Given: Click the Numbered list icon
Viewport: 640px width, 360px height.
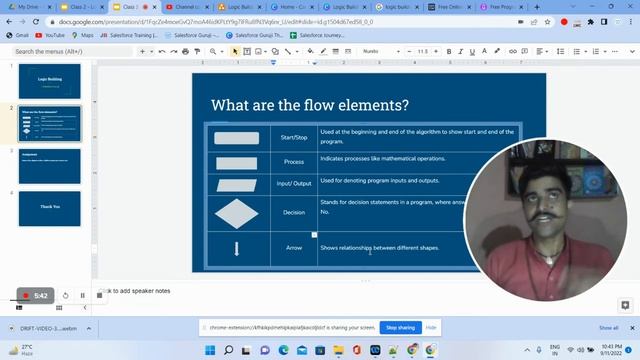Looking at the screenshot, I should tap(596, 51).
